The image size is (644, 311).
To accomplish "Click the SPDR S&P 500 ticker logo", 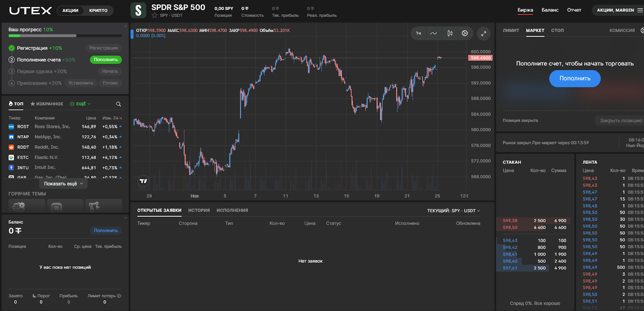I will [138, 10].
